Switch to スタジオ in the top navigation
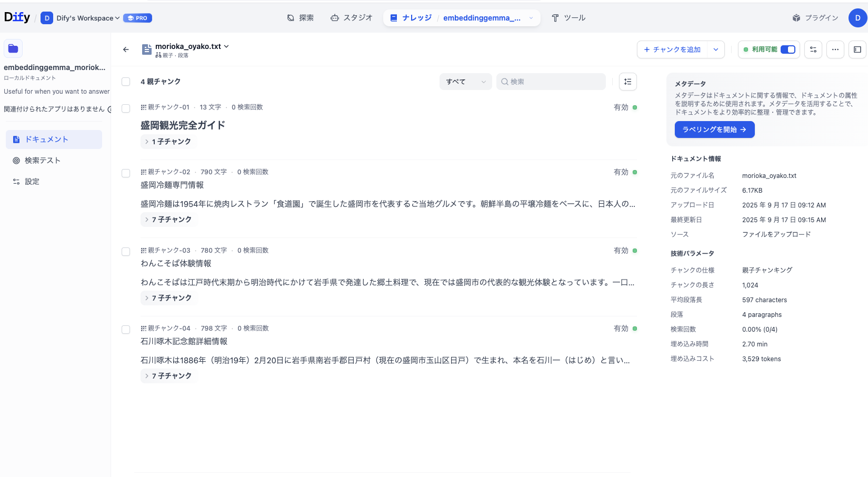 tap(351, 17)
